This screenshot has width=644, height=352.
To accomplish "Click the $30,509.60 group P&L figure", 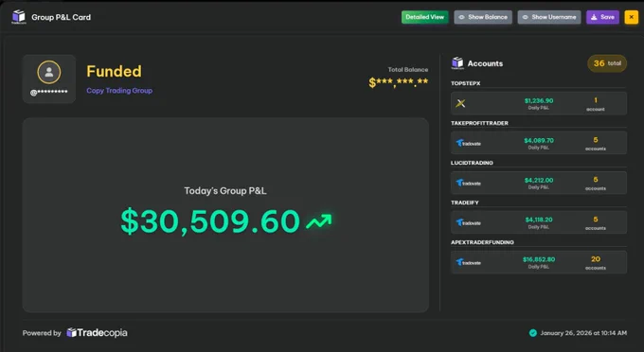I will coord(210,221).
